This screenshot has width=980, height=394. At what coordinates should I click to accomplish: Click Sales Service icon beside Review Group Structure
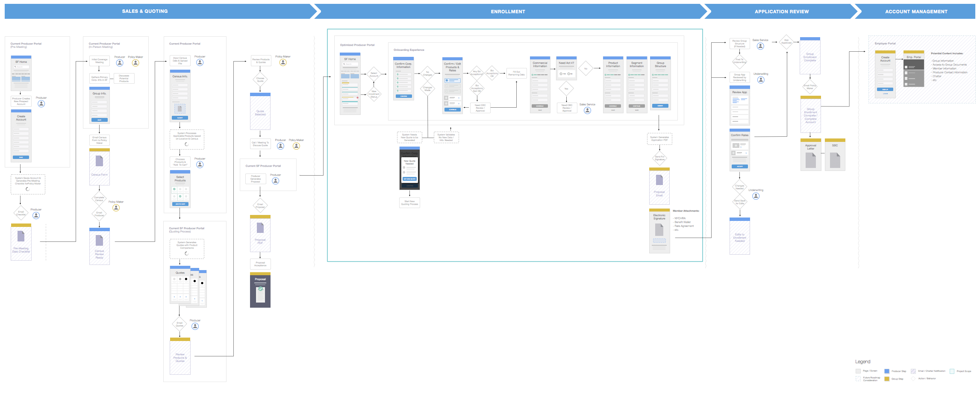click(x=760, y=46)
